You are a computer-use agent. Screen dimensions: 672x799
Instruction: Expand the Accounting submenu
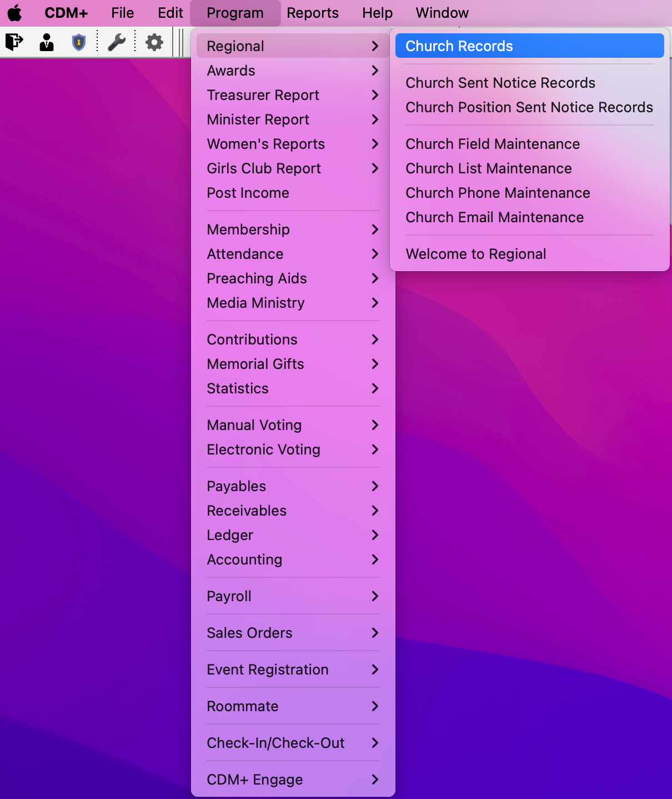tap(244, 560)
